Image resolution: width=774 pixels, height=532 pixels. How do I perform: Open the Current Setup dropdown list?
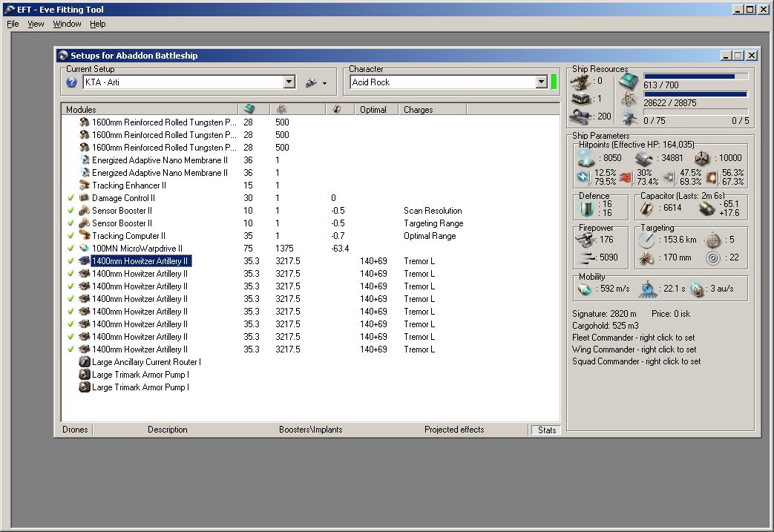pos(289,82)
